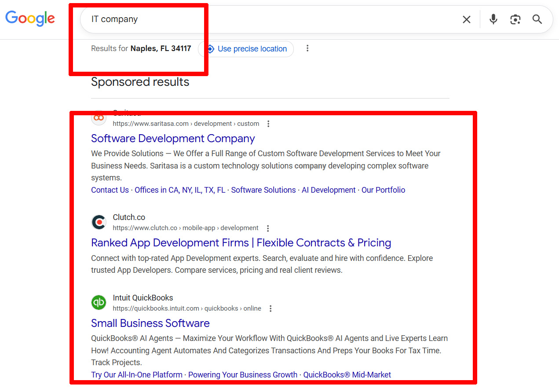Open options menu for the Saritasa result
This screenshot has height=392, width=559.
[x=268, y=124]
